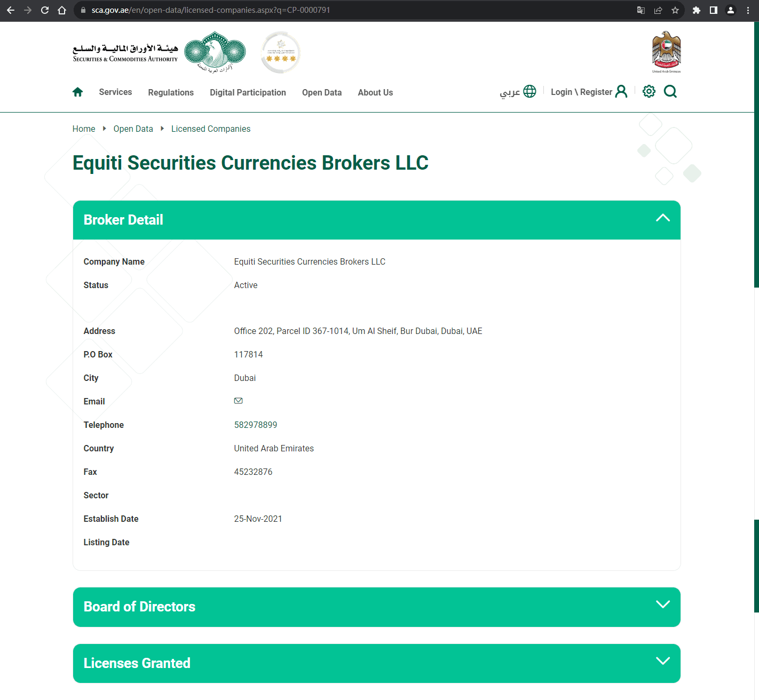Click the Telephone label
759x700 pixels.
pos(104,425)
